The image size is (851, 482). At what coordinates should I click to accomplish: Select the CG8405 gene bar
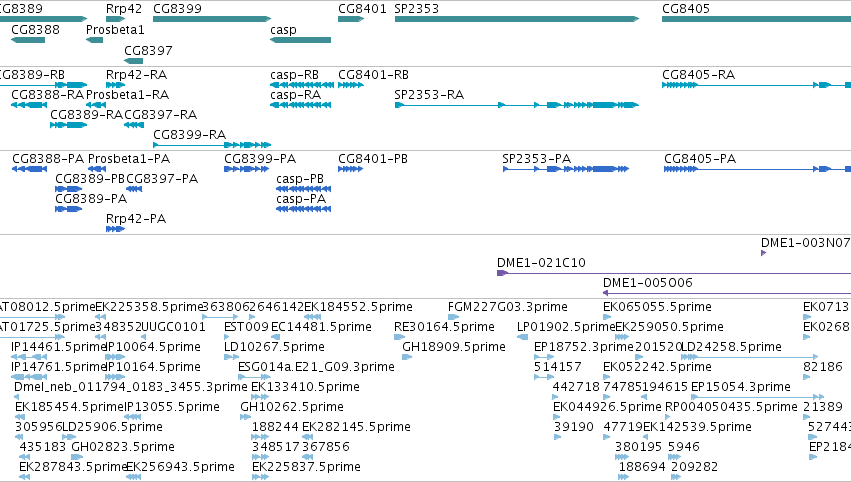coord(757,19)
